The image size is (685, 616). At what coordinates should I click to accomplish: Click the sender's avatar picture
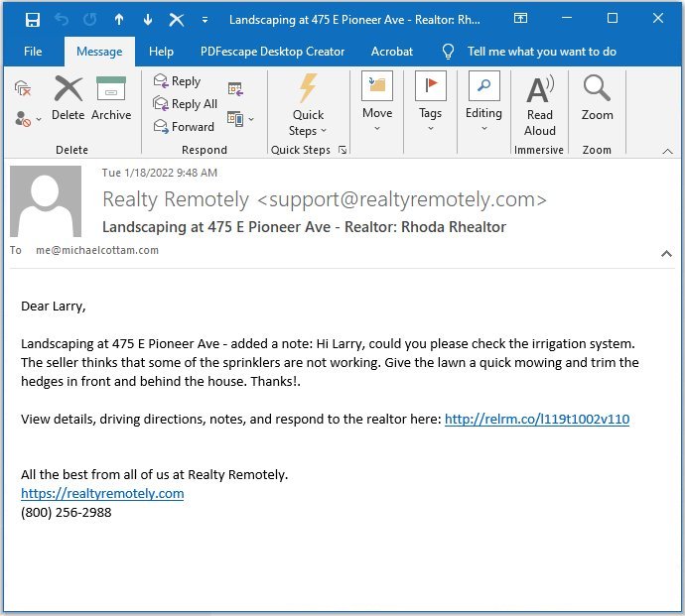pos(46,201)
